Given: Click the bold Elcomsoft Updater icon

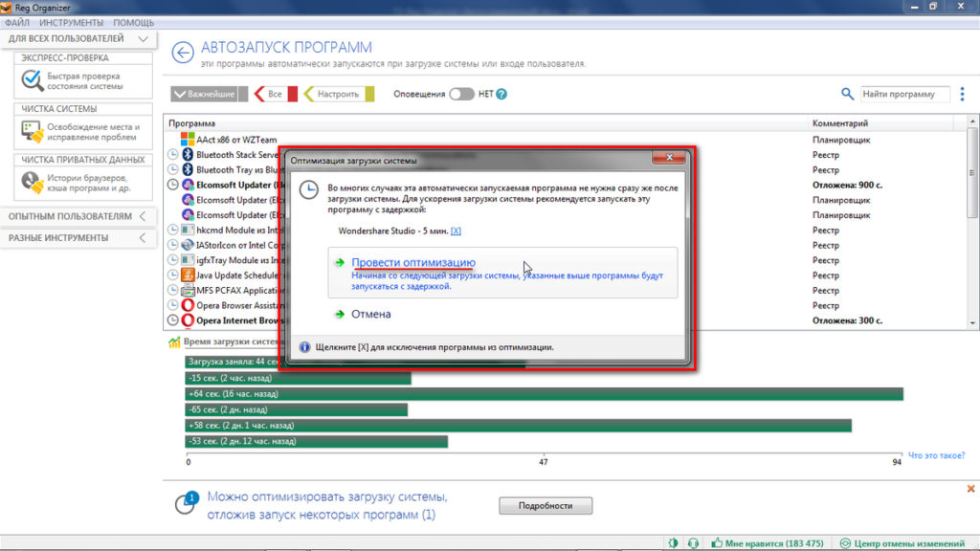Looking at the screenshot, I should coord(188,185).
